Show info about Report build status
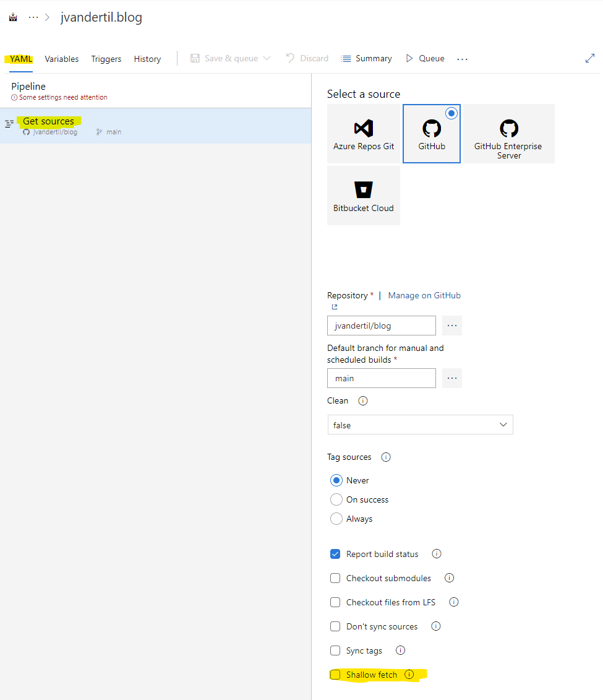The height and width of the screenshot is (700, 603). pyautogui.click(x=437, y=554)
